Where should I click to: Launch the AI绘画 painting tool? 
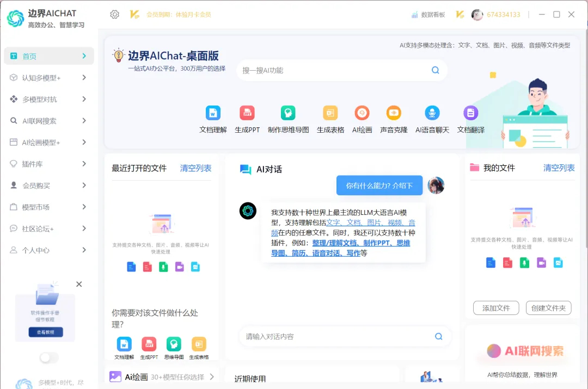point(362,113)
